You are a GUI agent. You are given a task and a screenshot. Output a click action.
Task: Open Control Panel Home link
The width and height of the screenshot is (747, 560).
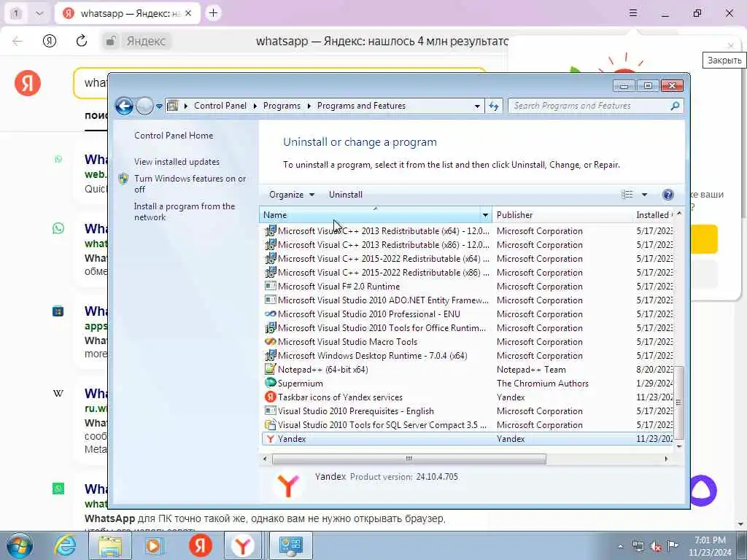(x=174, y=135)
